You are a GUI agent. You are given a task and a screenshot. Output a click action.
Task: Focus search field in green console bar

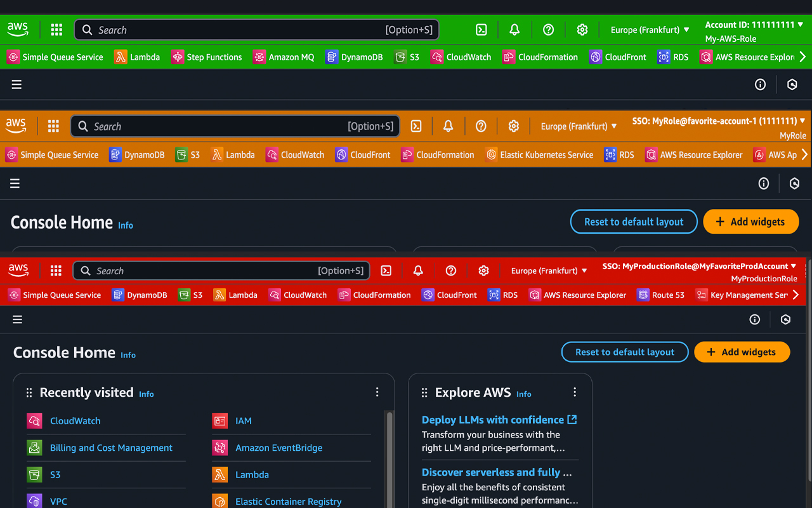pos(257,30)
